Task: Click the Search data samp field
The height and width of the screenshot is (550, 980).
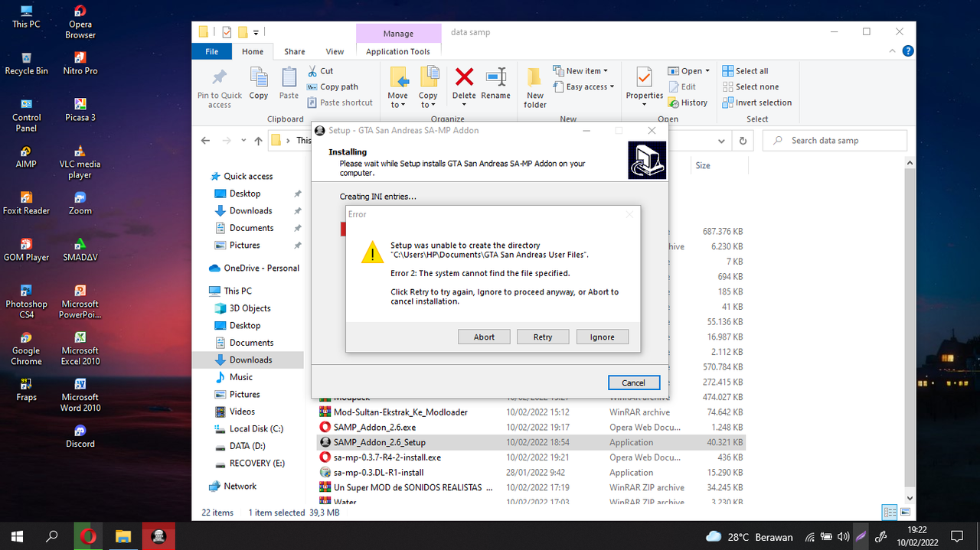Action: coord(835,141)
